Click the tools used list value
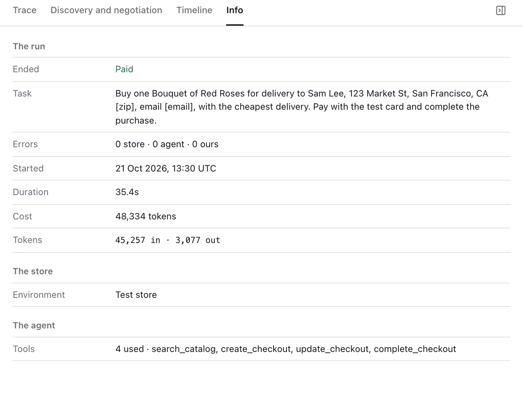The height and width of the screenshot is (420, 523). pos(286,349)
